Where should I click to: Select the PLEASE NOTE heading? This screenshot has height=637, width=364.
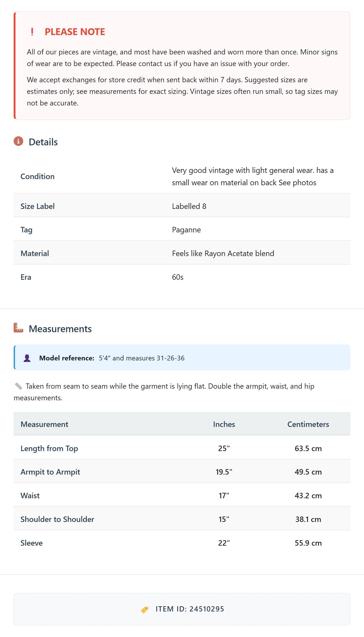75,32
